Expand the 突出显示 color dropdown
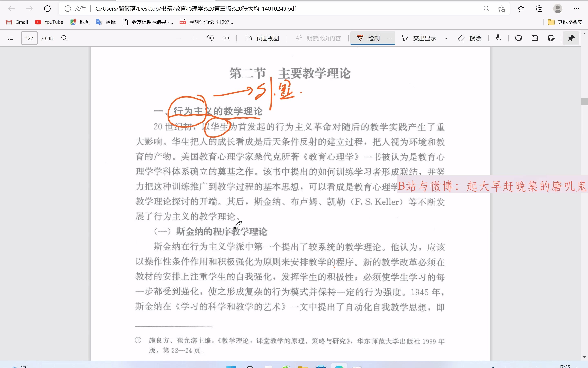588x368 pixels. (446, 38)
